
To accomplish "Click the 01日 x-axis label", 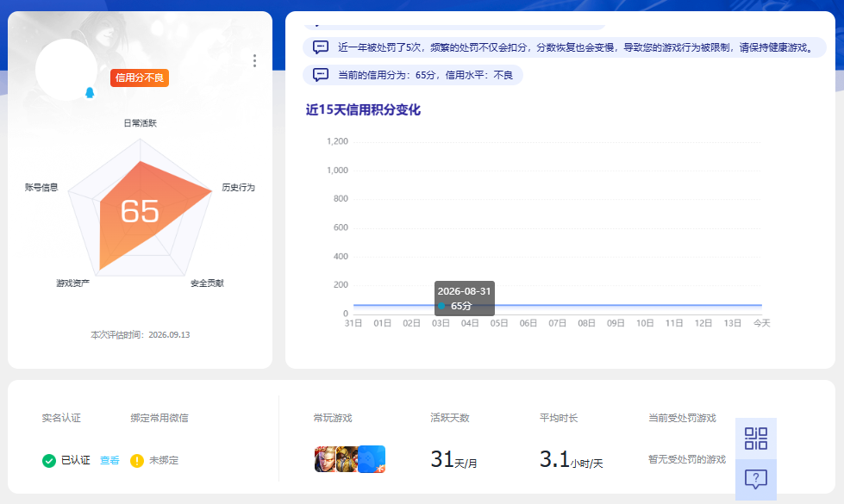I will (x=382, y=323).
